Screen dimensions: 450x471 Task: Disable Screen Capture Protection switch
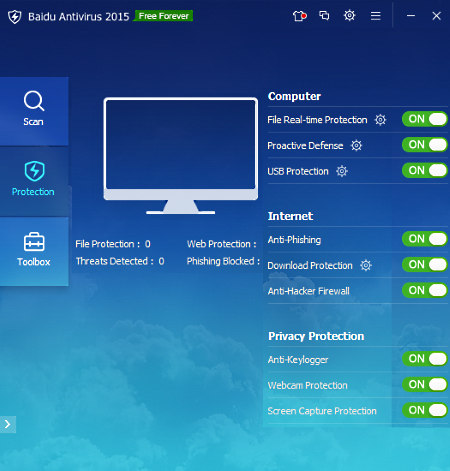[x=425, y=410]
